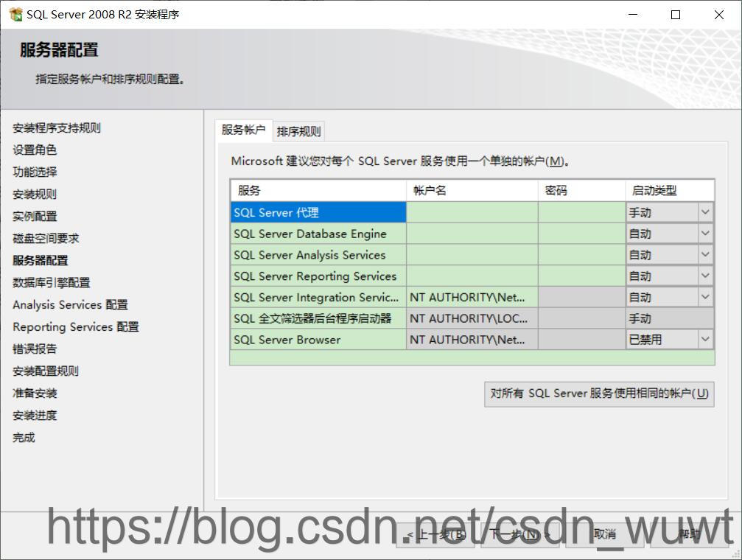
Task: Click password field for Analysis Services
Action: (581, 255)
